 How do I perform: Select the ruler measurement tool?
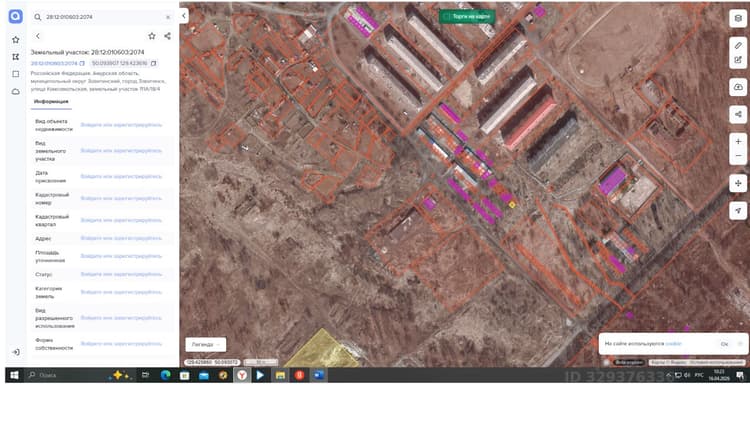[x=738, y=45]
